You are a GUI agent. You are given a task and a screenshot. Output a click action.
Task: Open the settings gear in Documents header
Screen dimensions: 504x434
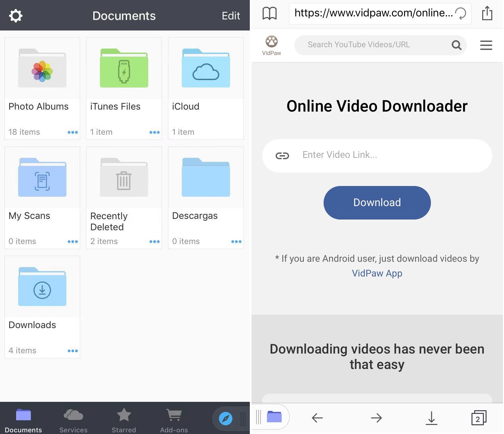tap(15, 16)
